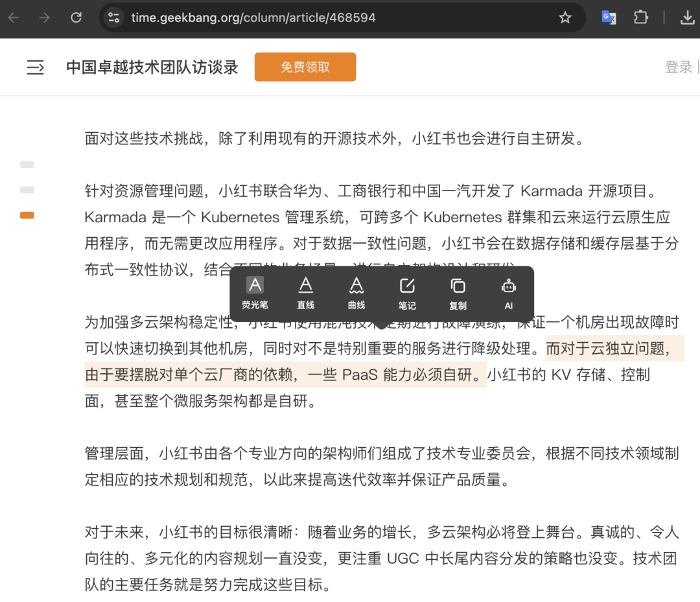Click the paragraph starting '面对这些技术挑战'
Image resolution: width=700 pixels, height=602 pixels.
(x=334, y=139)
